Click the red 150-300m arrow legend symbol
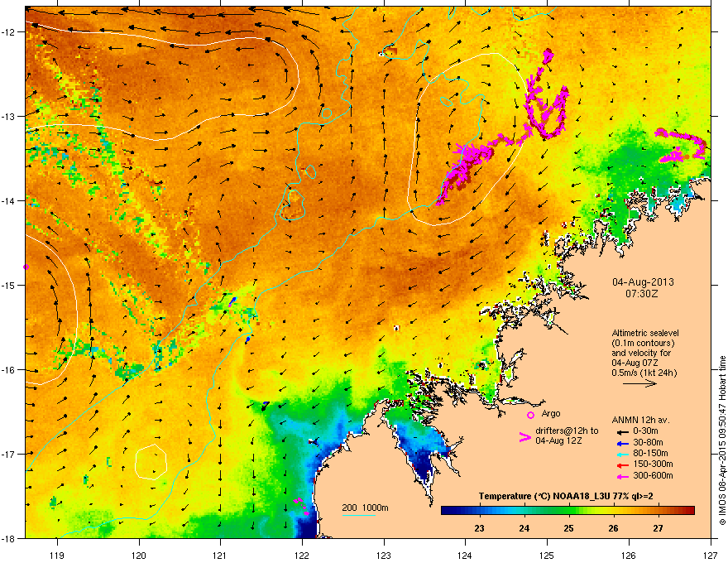Viewport: 728px width, 563px height. pyautogui.click(x=623, y=465)
